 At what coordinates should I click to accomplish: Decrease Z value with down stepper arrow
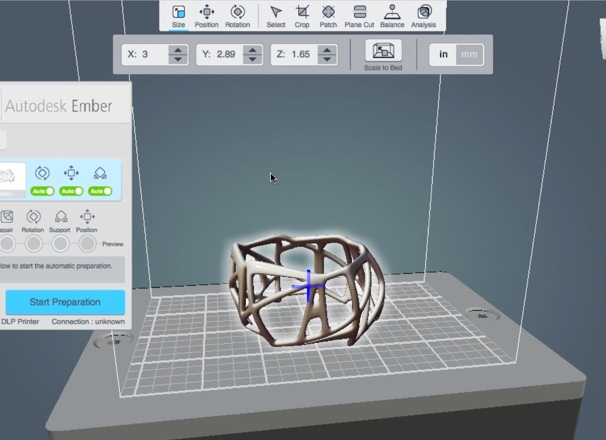[x=327, y=59]
